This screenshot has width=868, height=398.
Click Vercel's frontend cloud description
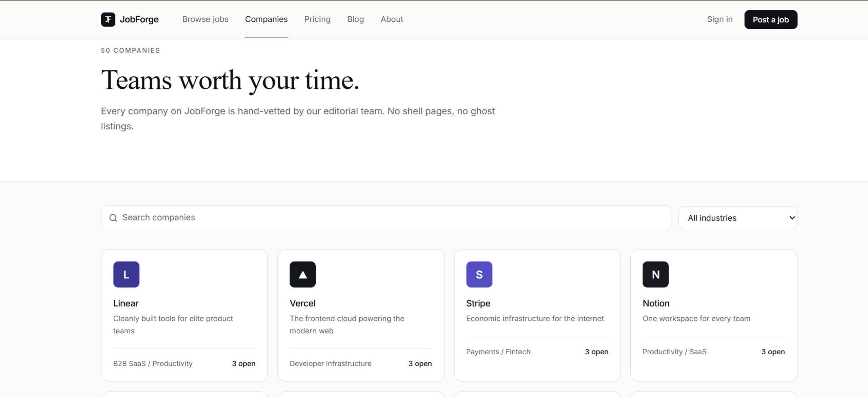[347, 324]
